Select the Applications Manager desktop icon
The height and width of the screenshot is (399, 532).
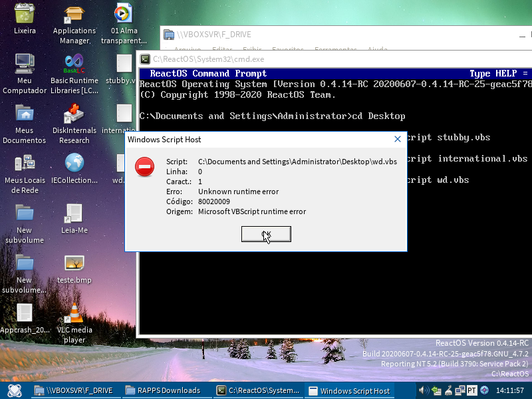(x=74, y=15)
